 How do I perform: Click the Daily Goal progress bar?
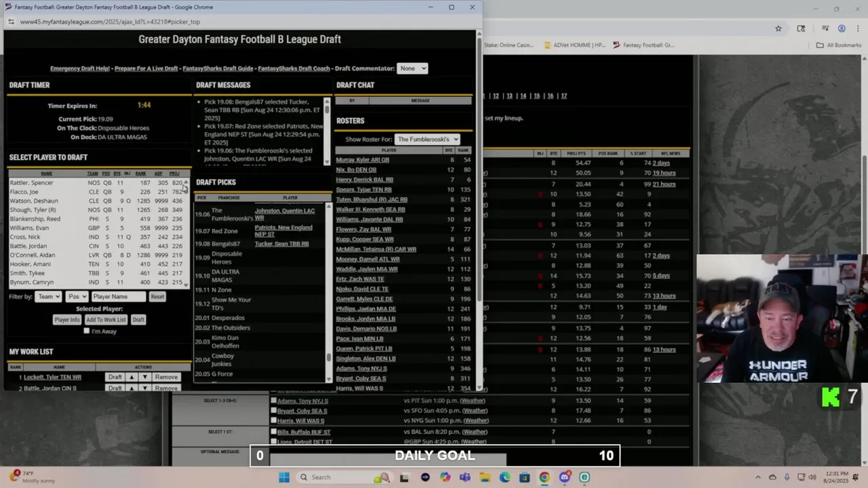(x=435, y=456)
